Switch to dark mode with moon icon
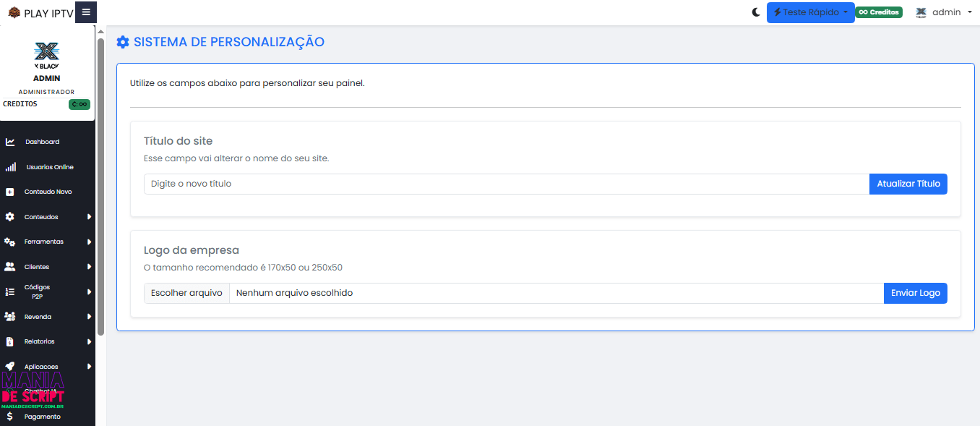Screen dimensions: 980x426 [756, 12]
